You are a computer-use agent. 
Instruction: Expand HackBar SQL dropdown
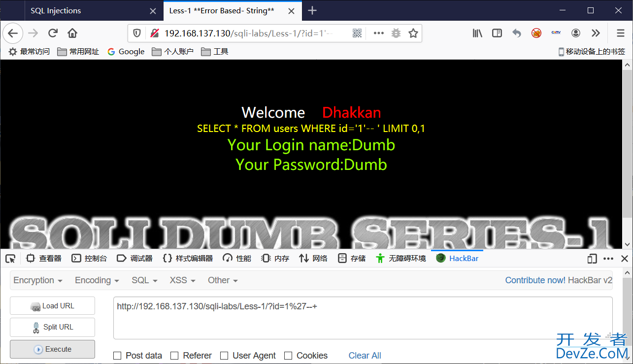[x=144, y=280]
